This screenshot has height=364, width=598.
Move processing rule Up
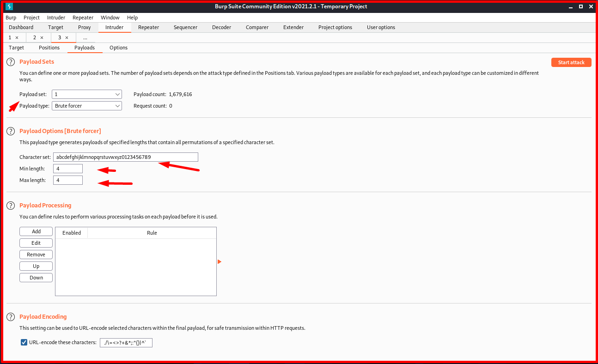click(x=36, y=266)
